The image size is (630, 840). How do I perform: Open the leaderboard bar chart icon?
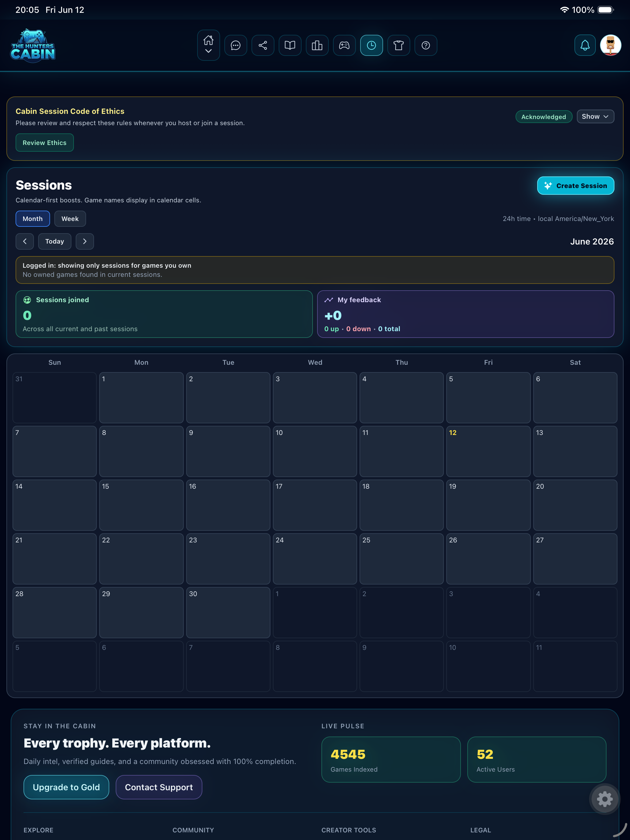[x=317, y=45]
